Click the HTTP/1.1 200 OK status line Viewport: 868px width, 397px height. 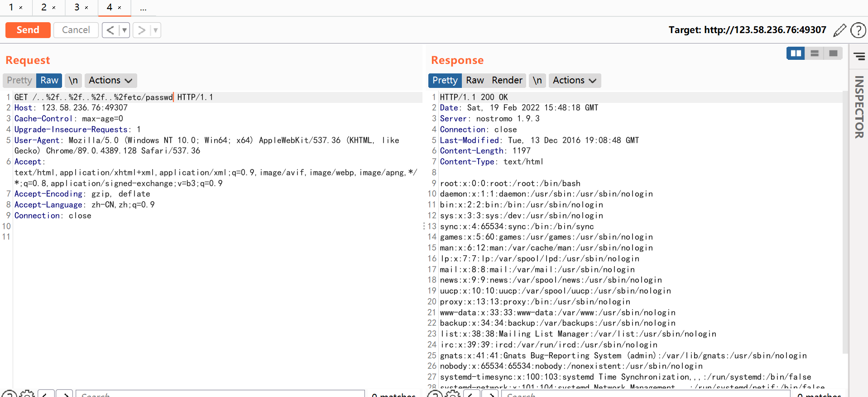point(474,97)
